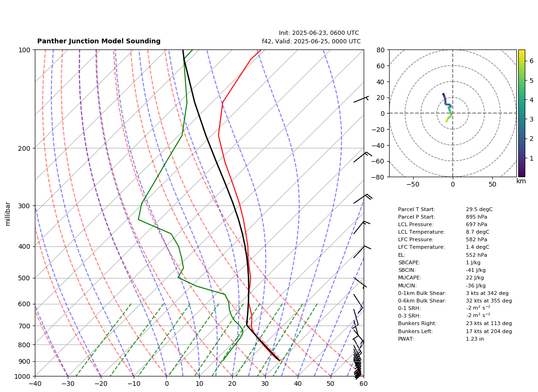
Task: Click the purple start of the hodograph trace
Action: [x=443, y=94]
